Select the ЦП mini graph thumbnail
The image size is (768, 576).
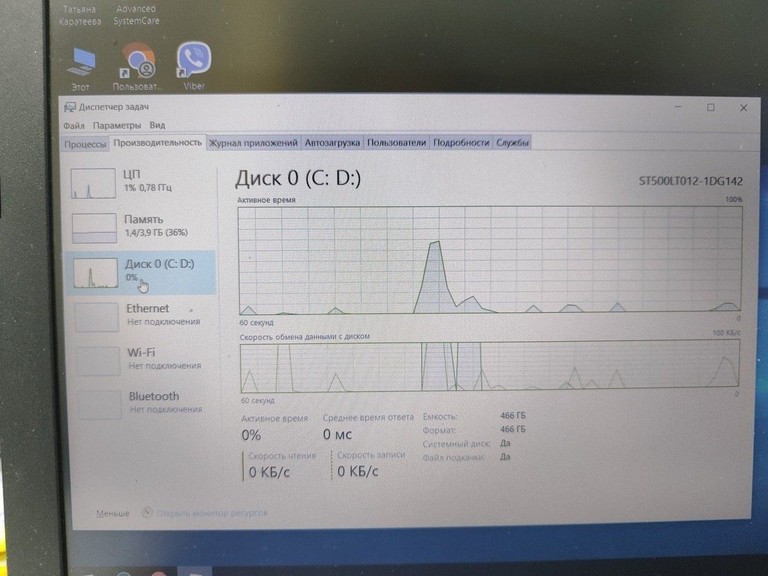point(93,183)
